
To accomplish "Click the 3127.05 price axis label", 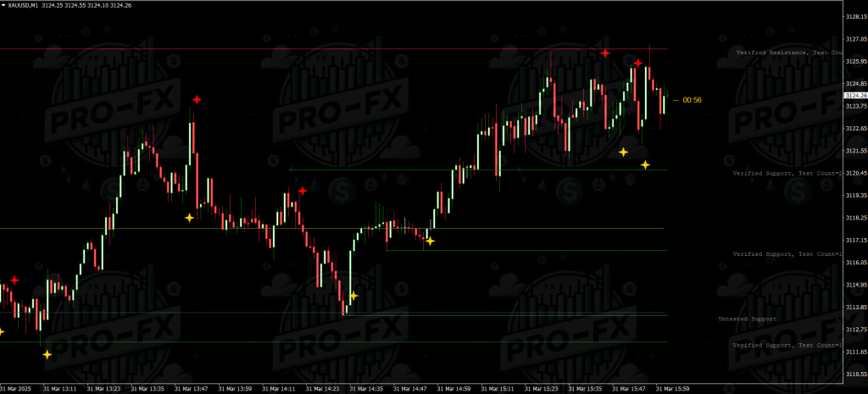I will pyautogui.click(x=856, y=39).
